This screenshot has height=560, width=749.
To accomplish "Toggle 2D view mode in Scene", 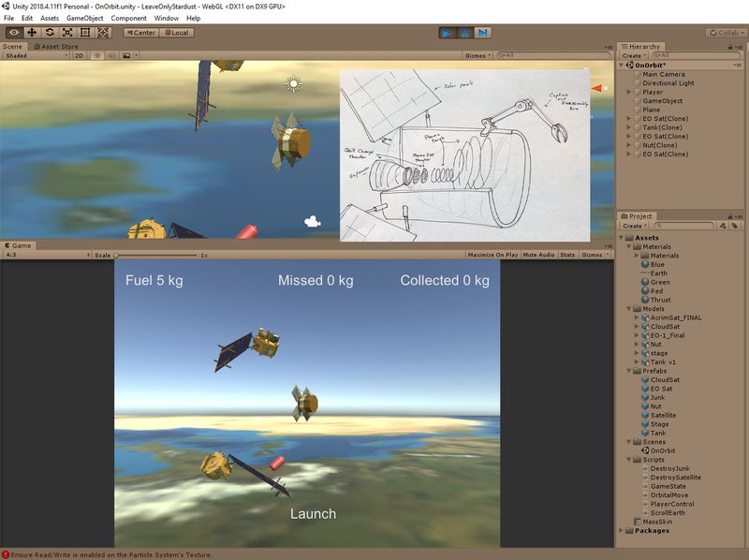I will 80,55.
